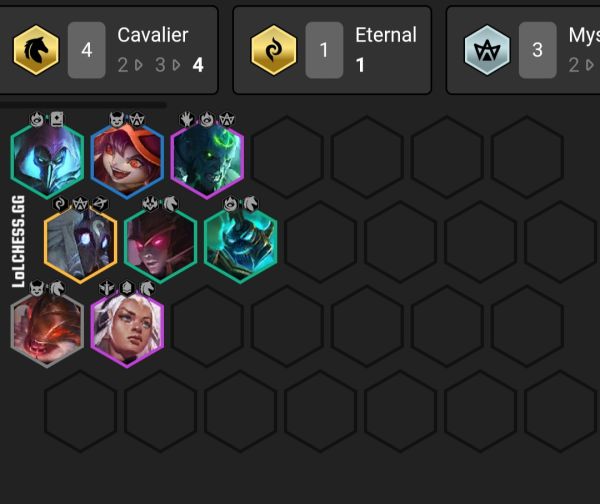Image resolution: width=600 pixels, height=504 pixels.
Task: Click the silver Mystic crown trait icon
Action: pyautogui.click(x=487, y=50)
